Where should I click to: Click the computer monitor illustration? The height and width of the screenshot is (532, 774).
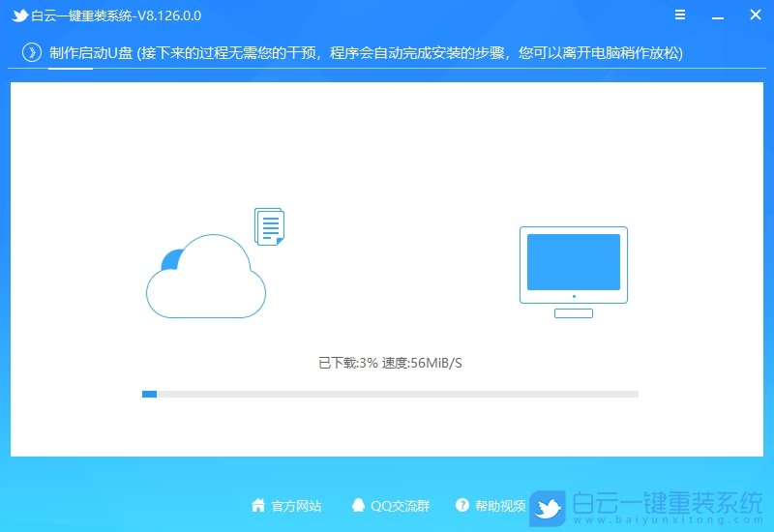(574, 272)
